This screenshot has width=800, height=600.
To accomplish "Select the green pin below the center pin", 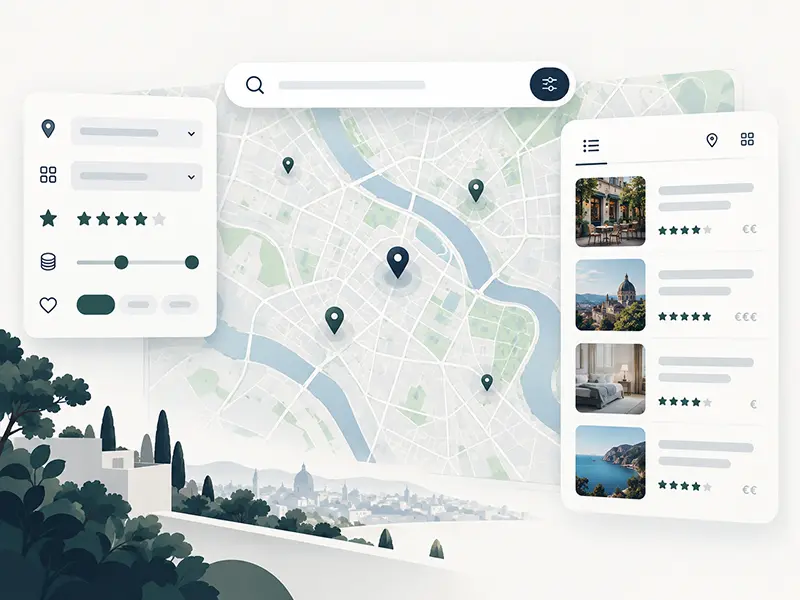I will [334, 320].
